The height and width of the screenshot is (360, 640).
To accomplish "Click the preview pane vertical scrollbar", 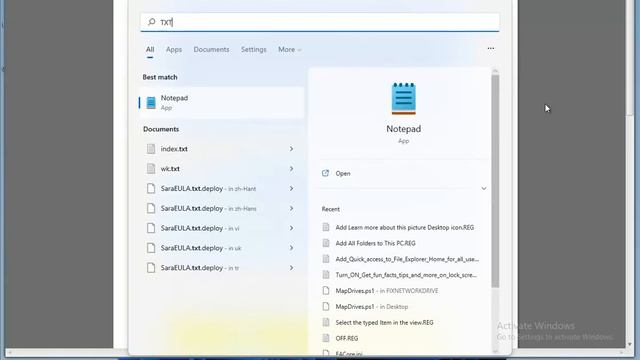I will 495,181.
